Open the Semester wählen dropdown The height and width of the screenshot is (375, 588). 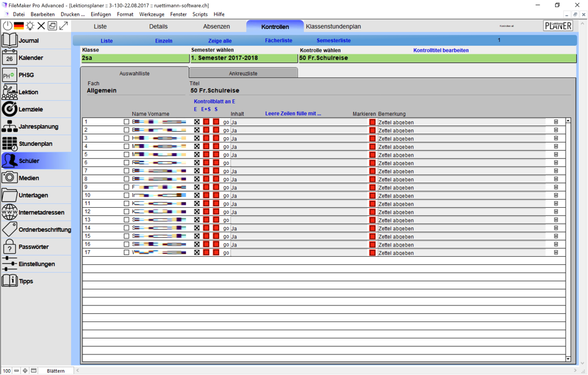point(244,58)
